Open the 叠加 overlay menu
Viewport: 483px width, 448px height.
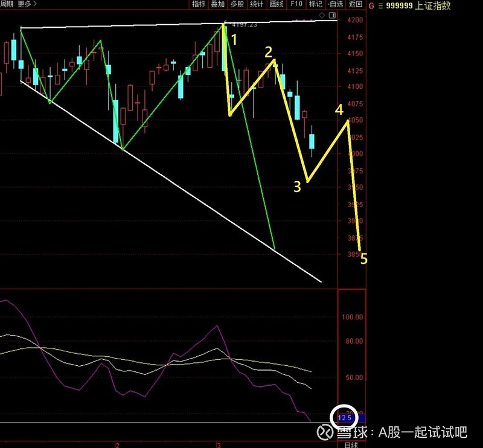point(217,4)
